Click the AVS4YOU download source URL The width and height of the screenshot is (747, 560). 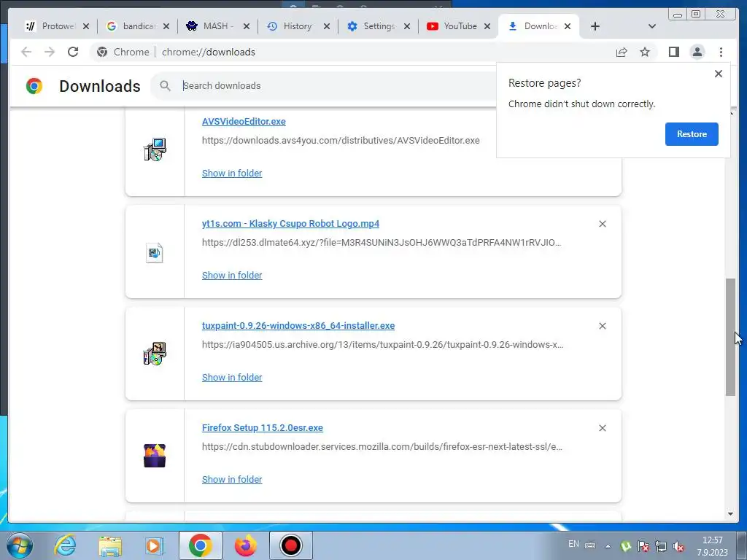341,141
